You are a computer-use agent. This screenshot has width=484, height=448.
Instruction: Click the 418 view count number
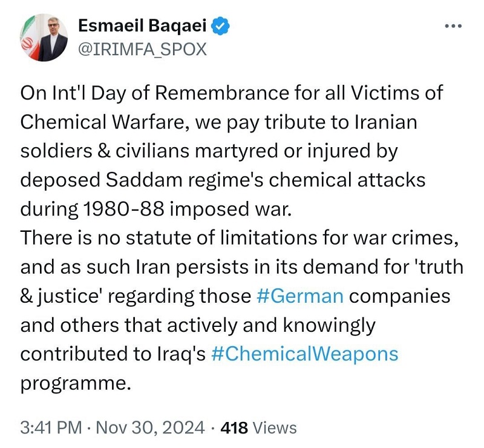pos(234,428)
